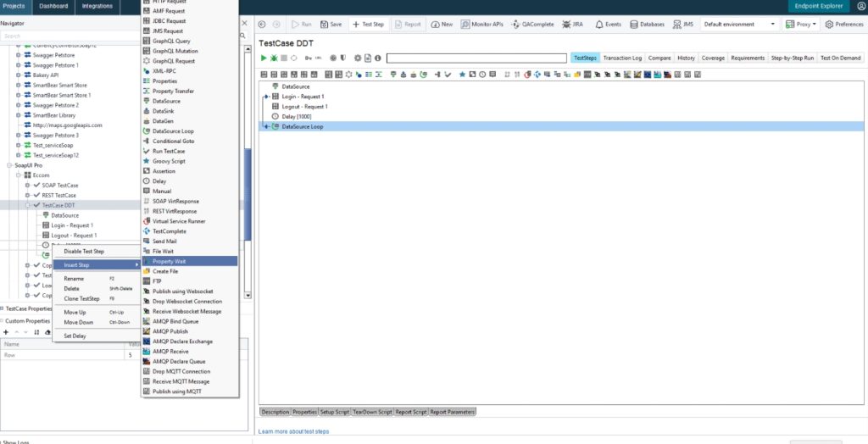Open the Proxy dropdown

coord(801,25)
